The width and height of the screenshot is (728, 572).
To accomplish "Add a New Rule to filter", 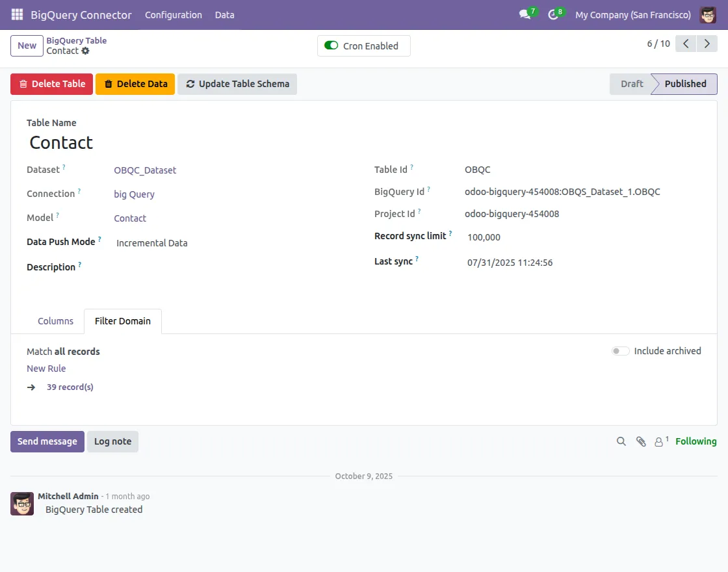I will (46, 369).
